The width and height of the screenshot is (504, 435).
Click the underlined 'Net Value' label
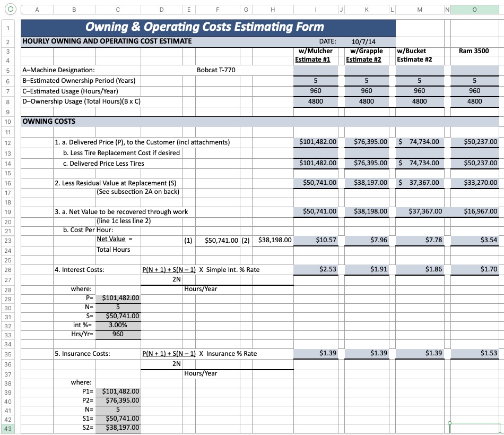click(x=111, y=239)
